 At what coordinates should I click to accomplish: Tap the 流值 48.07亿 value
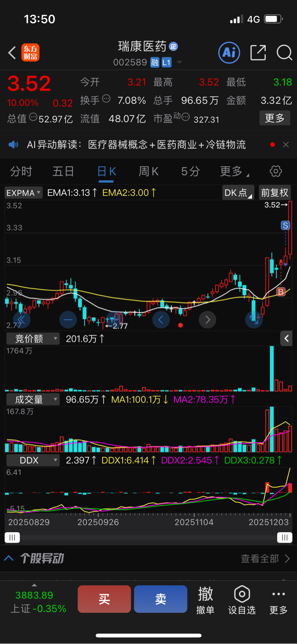(127, 118)
